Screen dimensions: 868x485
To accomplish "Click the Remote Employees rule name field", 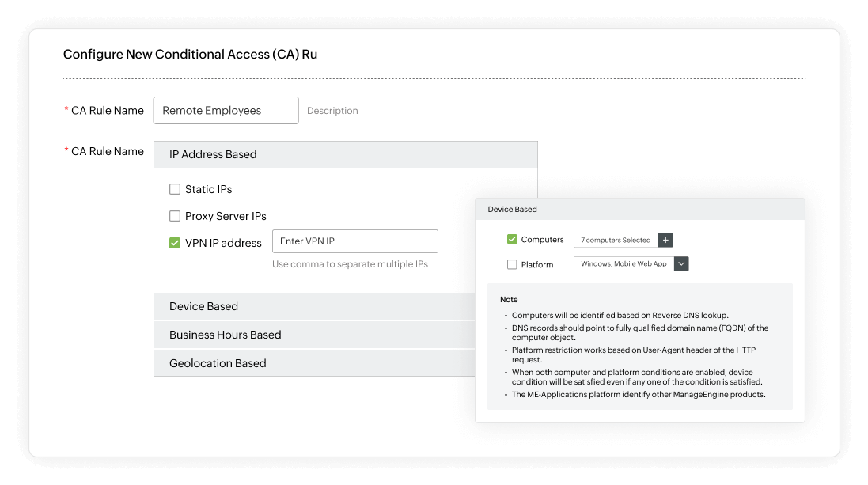I will pos(226,111).
